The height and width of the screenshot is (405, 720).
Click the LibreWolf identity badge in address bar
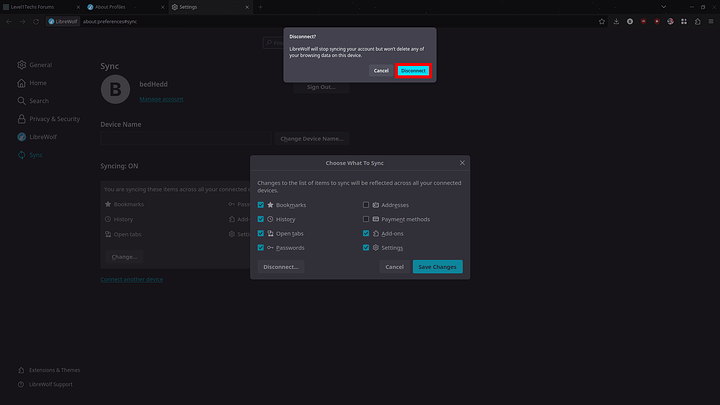[63, 22]
